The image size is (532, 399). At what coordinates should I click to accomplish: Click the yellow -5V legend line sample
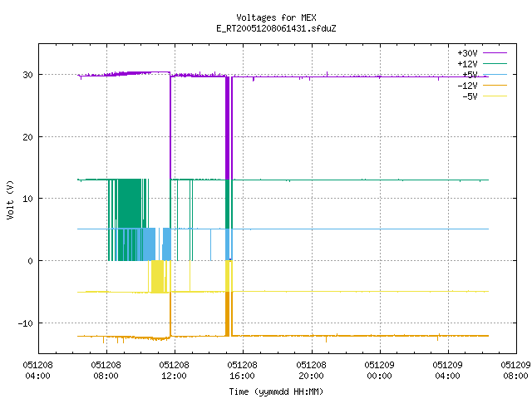(x=495, y=96)
